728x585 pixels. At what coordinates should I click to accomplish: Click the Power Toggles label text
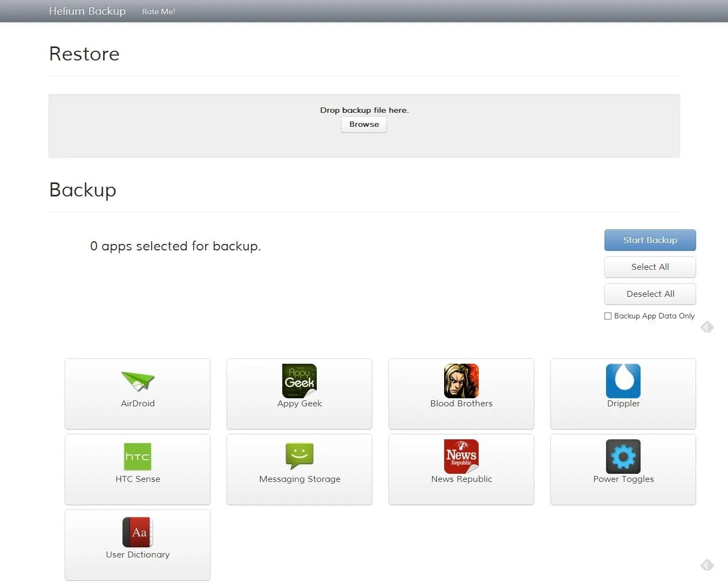623,479
